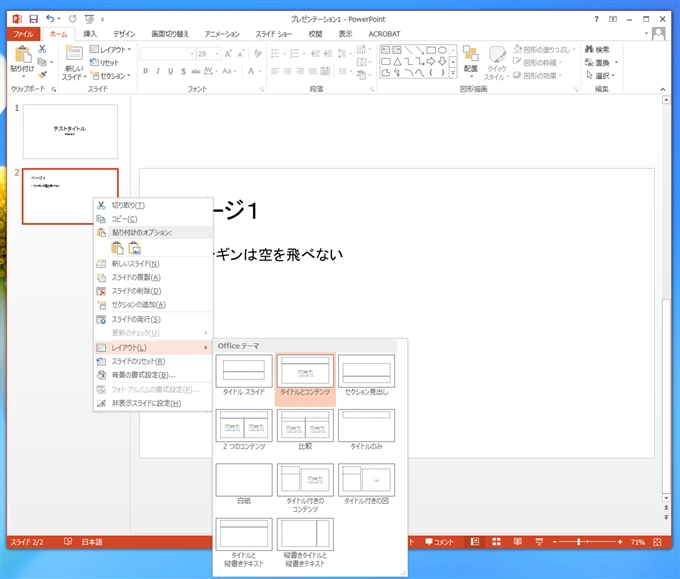Screen dimensions: 680x579
Task: Expand the shapes gallery More arrow
Action: coord(453,73)
